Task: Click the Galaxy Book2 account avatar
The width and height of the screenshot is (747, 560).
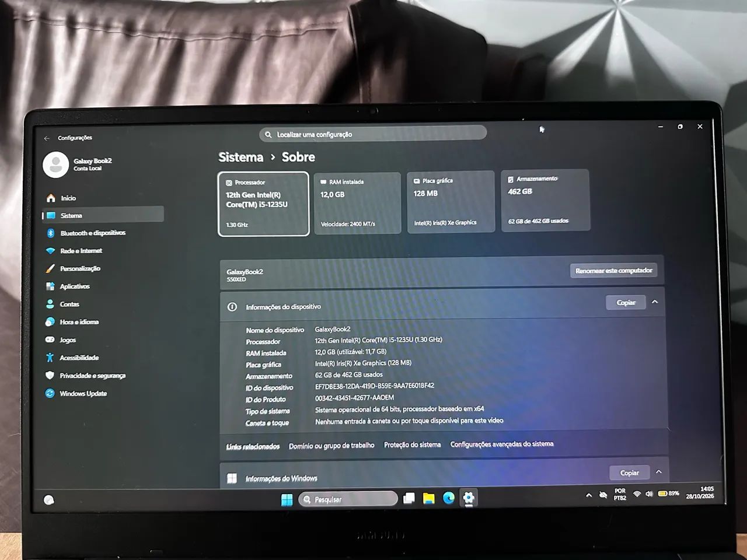Action: point(56,164)
